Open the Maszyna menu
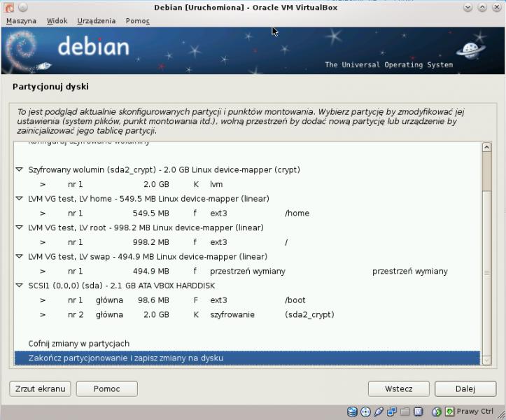 [21, 21]
